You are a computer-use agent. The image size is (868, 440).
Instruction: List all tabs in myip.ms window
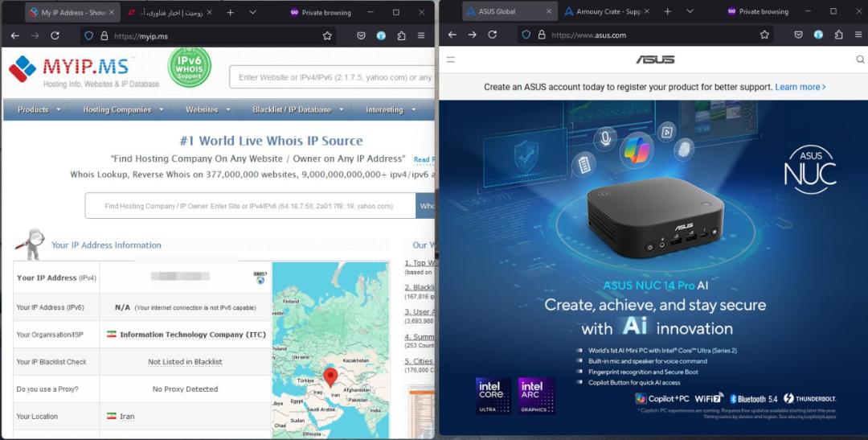252,12
